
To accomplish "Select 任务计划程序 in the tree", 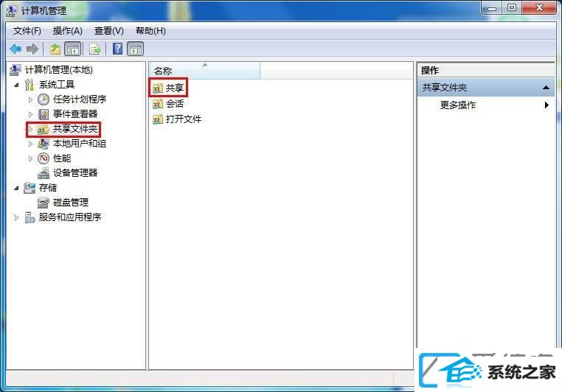I will tap(80, 99).
